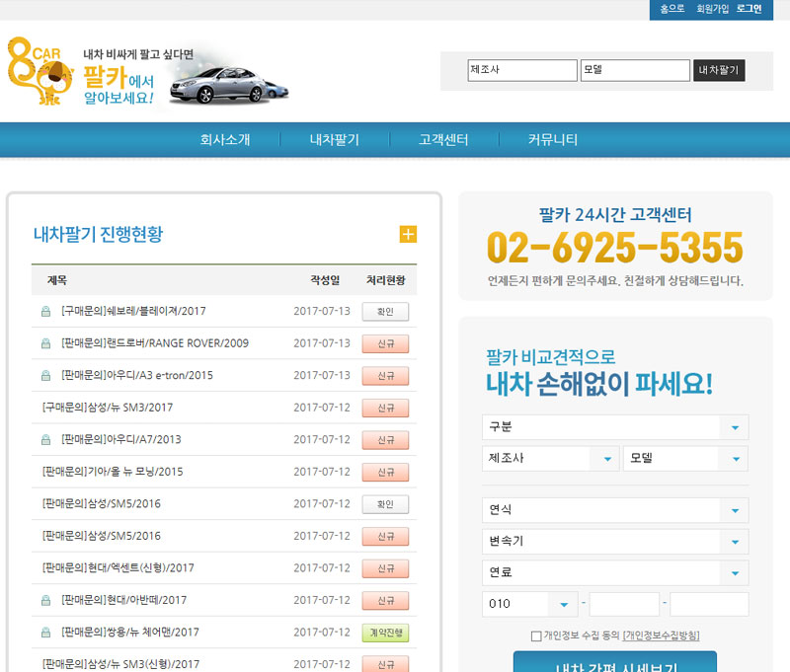Go to 고객센터 menu
Screen dimensions: 790x672
click(x=443, y=139)
